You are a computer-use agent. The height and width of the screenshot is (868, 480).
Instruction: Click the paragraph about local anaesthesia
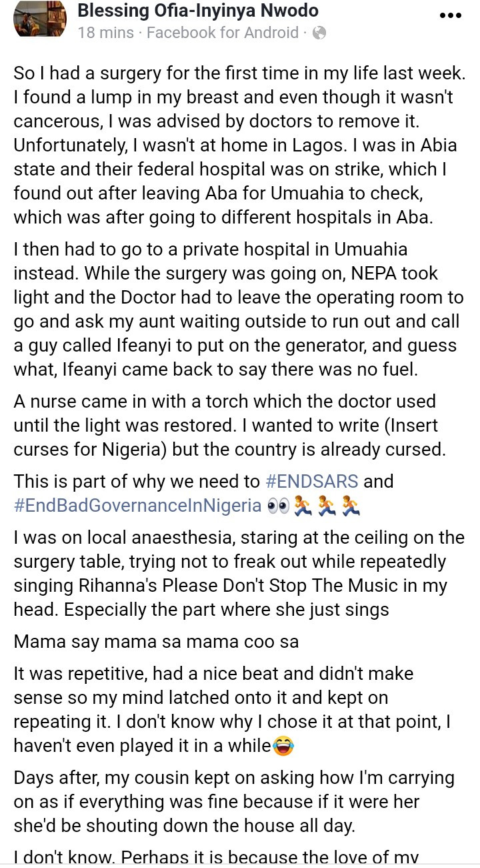[237, 573]
